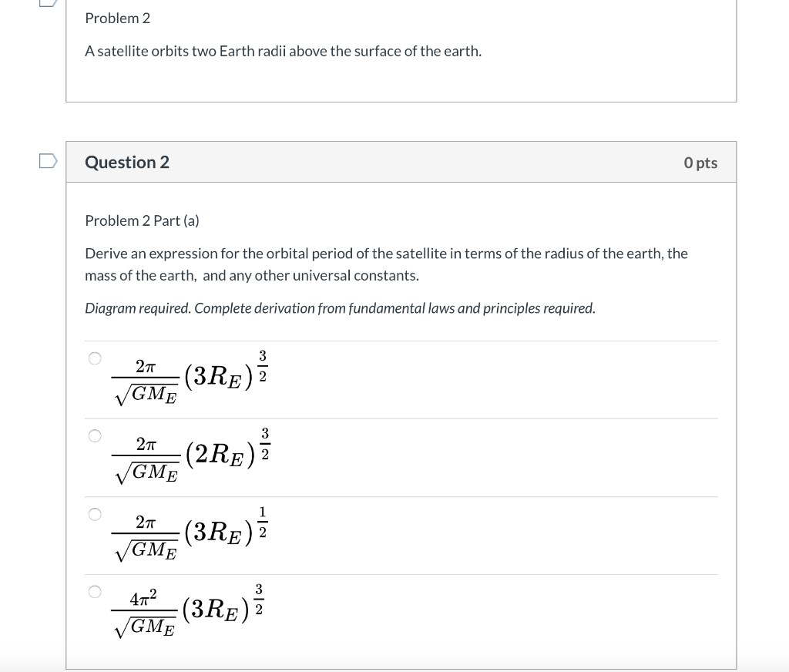Pick the answer with exponent 1/2
789x672 pixels.
click(x=94, y=513)
